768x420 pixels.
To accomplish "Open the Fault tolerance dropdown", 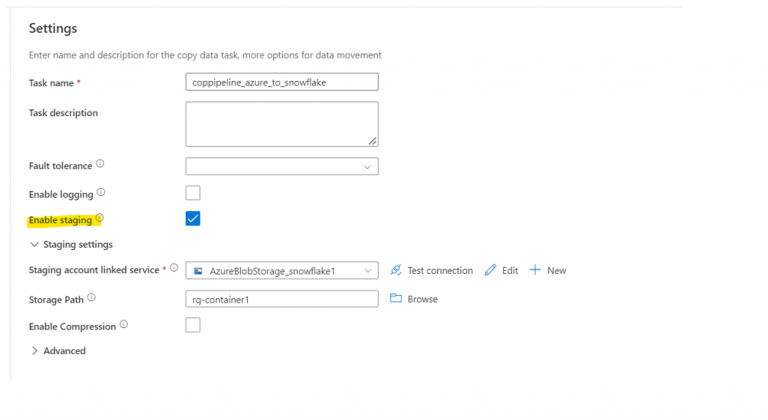I will pos(281,166).
